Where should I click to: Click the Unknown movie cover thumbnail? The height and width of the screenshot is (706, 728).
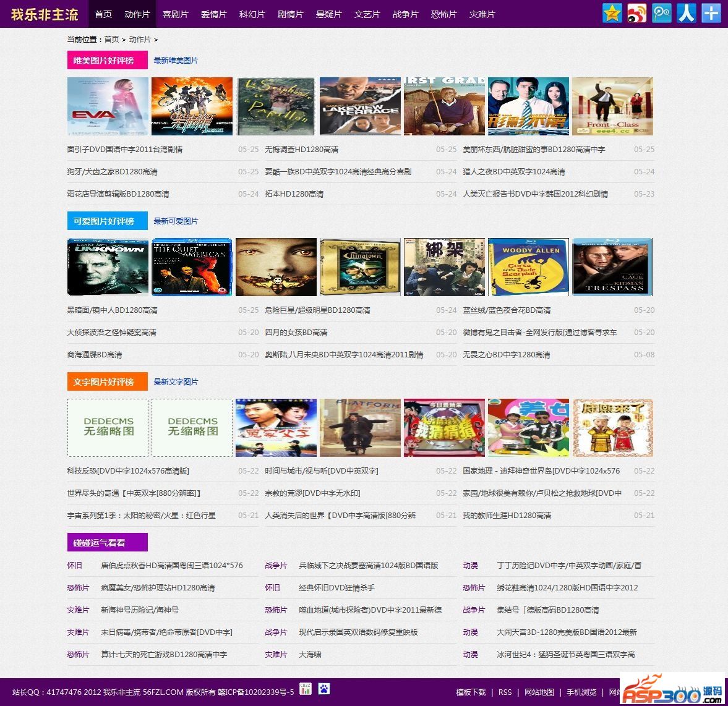click(108, 267)
